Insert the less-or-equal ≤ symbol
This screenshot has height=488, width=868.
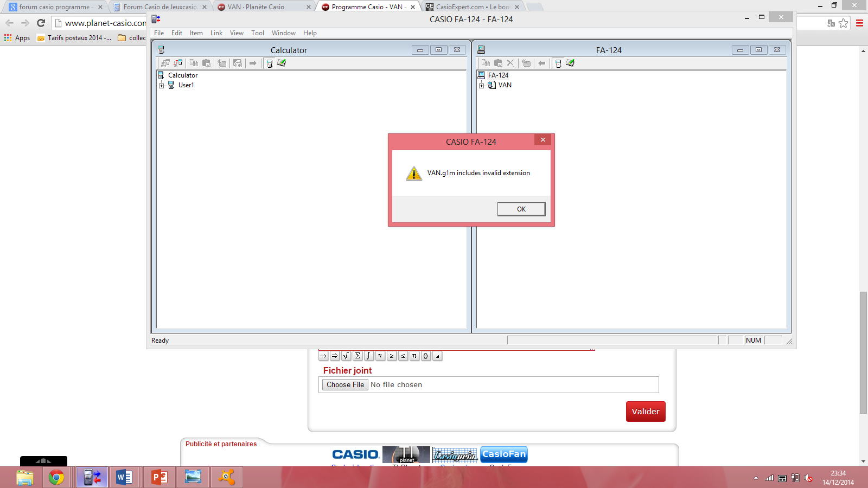(x=403, y=356)
